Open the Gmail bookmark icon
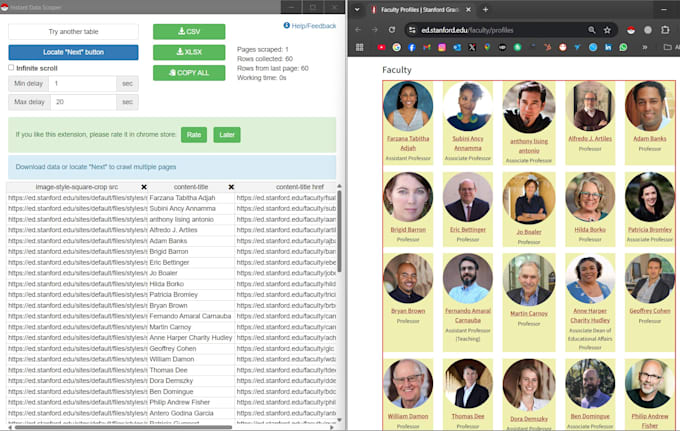 427,47
